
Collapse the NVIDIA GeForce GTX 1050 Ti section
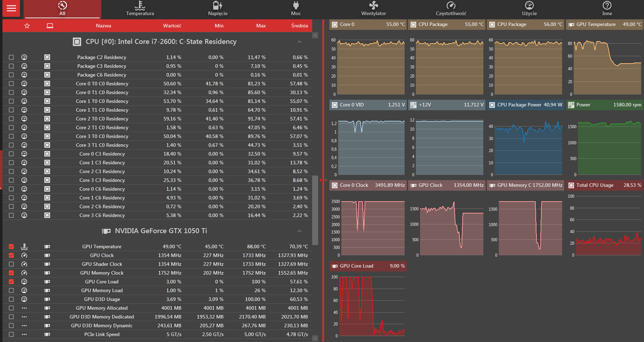tap(300, 231)
